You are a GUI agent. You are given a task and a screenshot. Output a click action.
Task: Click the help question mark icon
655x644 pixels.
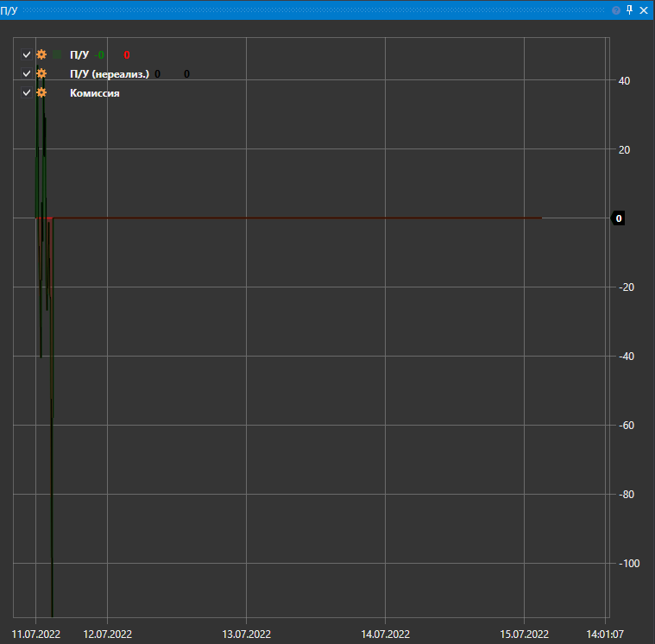coord(616,10)
